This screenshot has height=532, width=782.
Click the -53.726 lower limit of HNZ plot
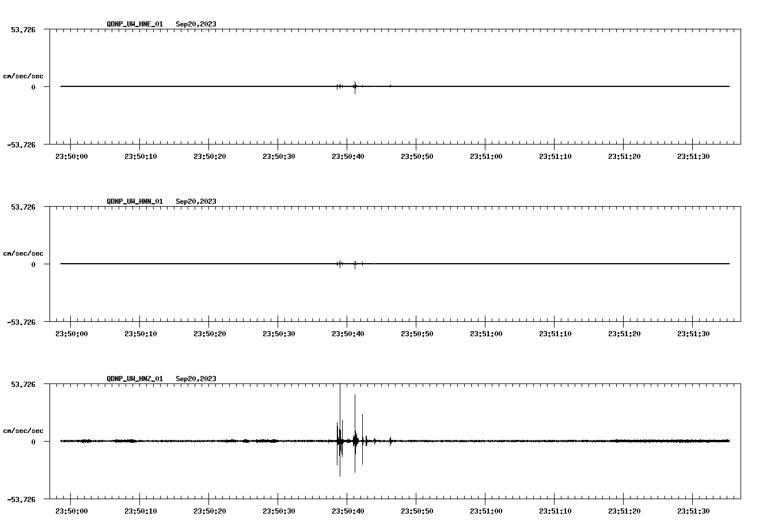[21, 499]
